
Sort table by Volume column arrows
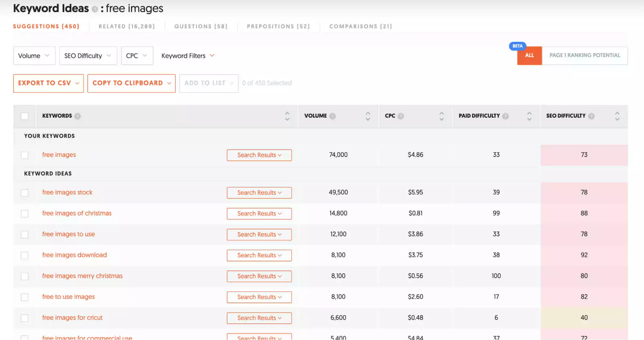pos(368,116)
